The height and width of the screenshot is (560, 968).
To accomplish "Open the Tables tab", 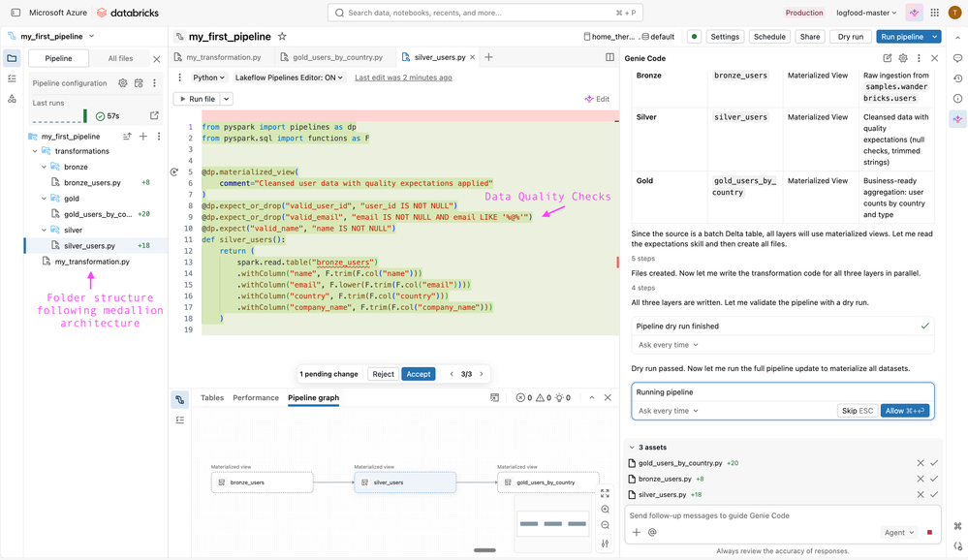I will [x=212, y=397].
